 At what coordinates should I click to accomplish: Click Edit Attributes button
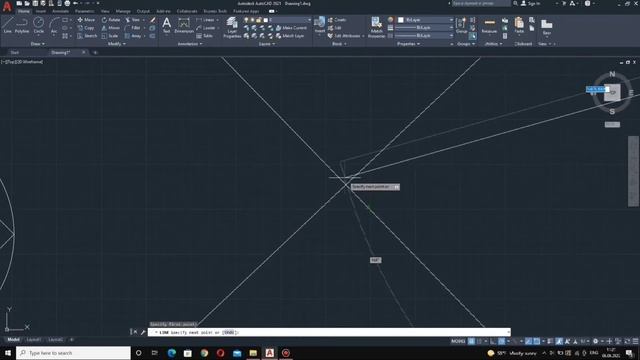point(345,36)
